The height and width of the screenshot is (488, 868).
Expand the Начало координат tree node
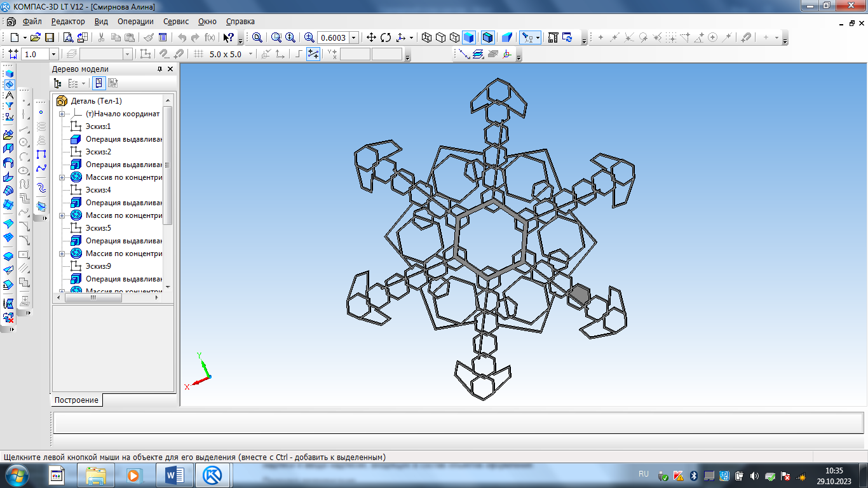[62, 114]
